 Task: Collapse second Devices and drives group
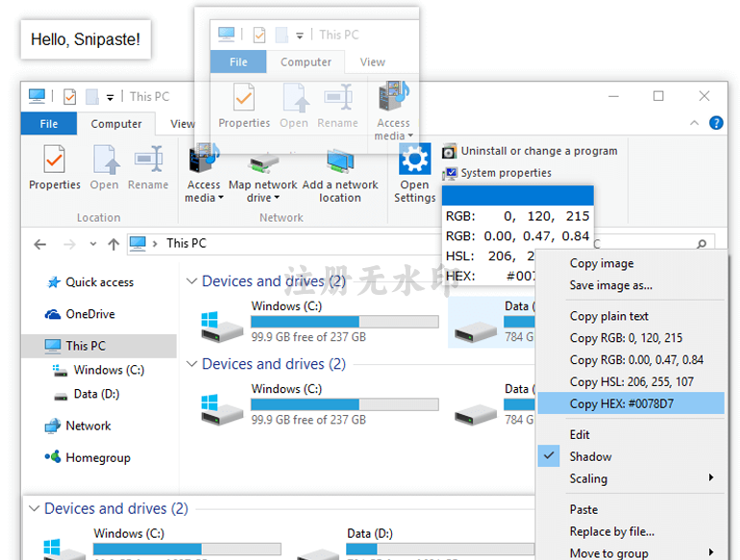191,364
